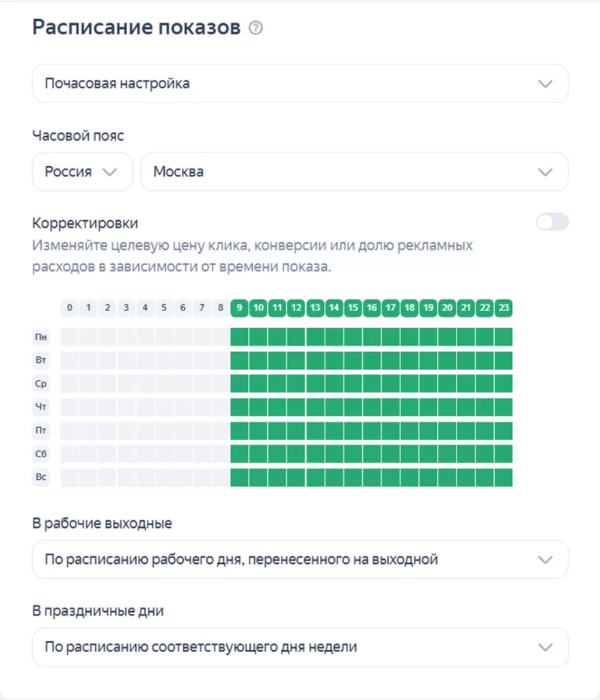Viewport: 600px width, 700px height.
Task: Open the В праздничные дни dropdown
Action: pyautogui.click(x=300, y=647)
